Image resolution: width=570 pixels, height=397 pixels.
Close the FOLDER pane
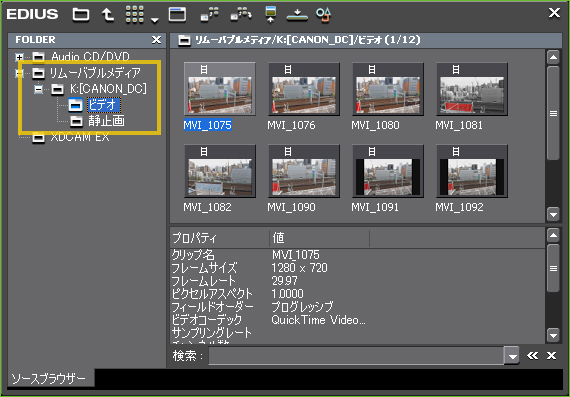(x=156, y=40)
